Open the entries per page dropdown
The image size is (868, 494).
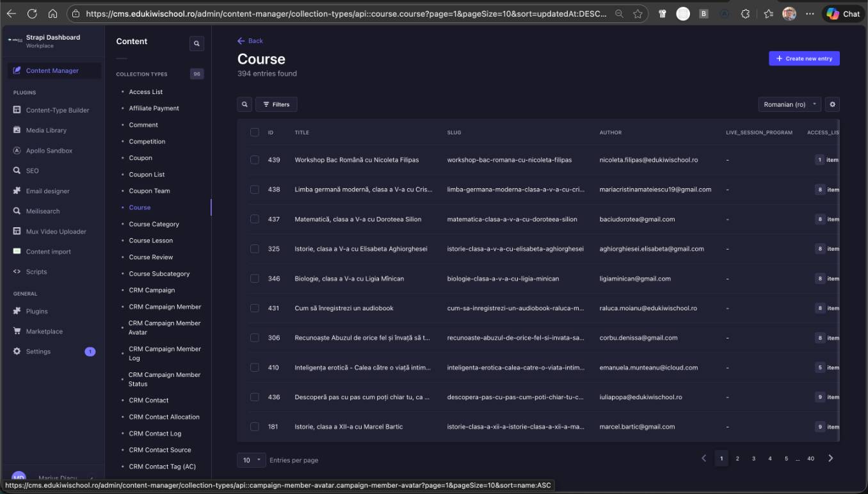pyautogui.click(x=252, y=460)
